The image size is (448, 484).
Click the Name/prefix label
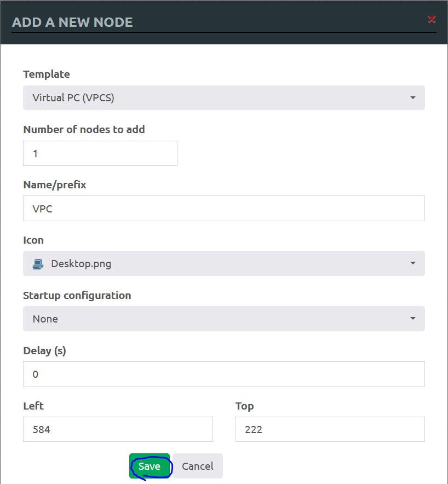click(x=55, y=185)
